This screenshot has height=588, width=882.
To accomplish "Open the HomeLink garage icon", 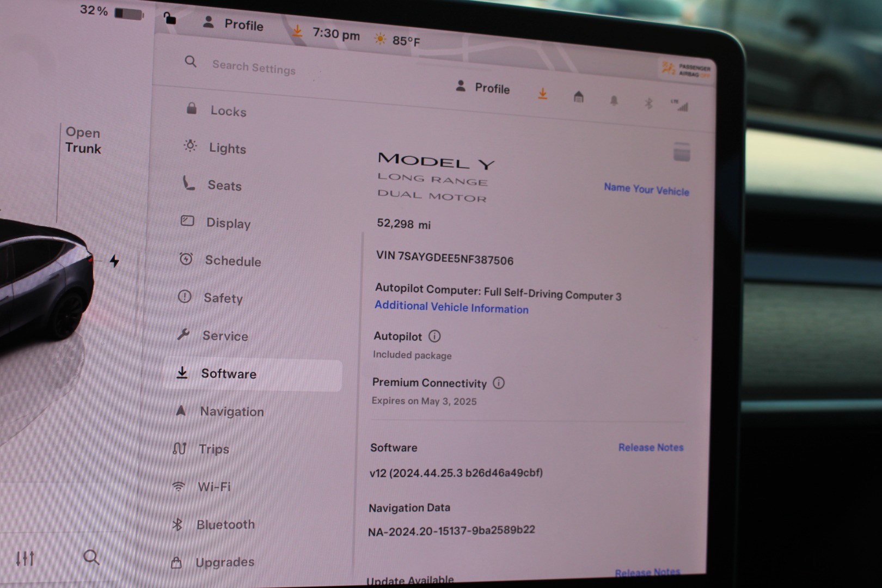I will click(578, 97).
